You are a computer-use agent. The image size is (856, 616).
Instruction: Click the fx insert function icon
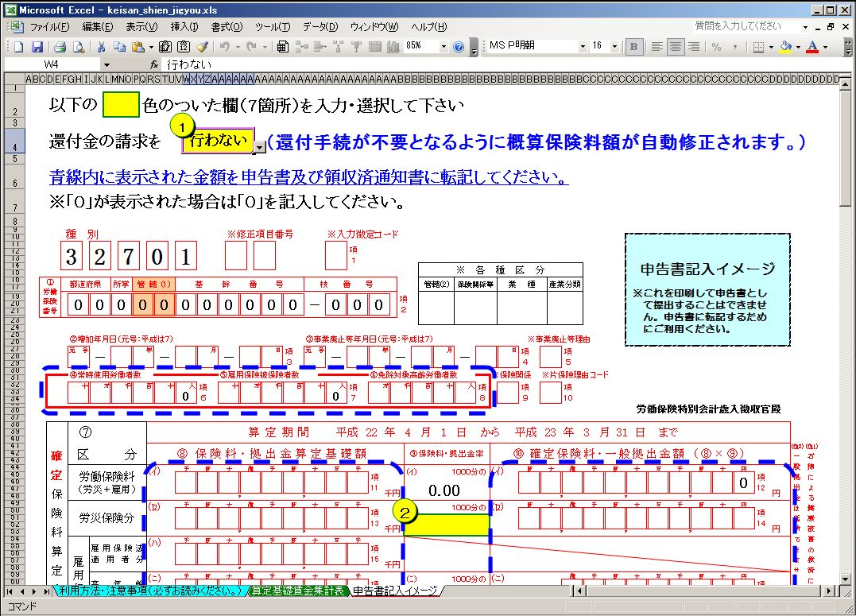pyautogui.click(x=154, y=64)
